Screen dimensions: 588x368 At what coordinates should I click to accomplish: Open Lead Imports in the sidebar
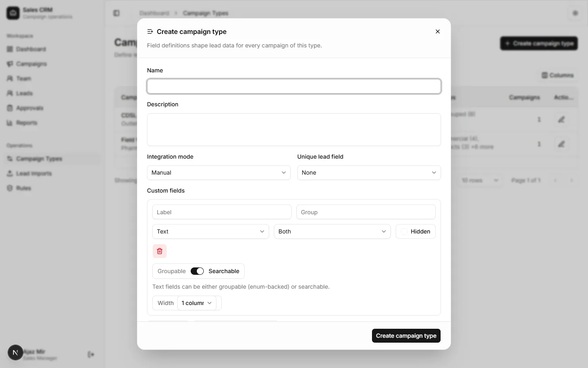pos(52,173)
